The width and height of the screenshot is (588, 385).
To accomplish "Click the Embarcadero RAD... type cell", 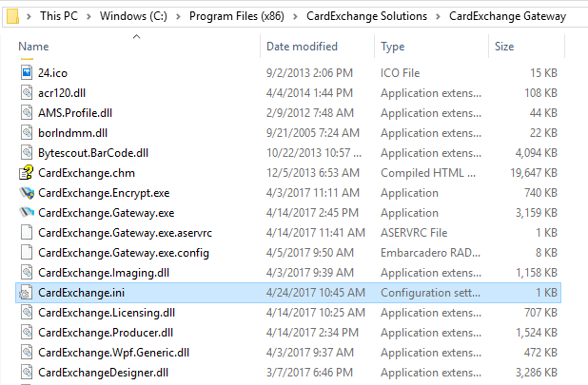I will (x=430, y=253).
